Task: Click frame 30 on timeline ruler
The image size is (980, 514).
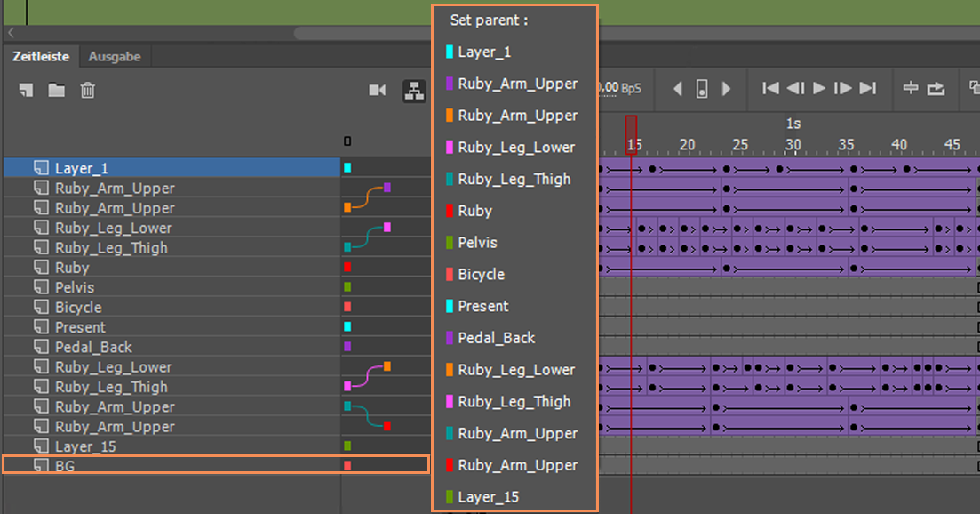Action: click(793, 144)
